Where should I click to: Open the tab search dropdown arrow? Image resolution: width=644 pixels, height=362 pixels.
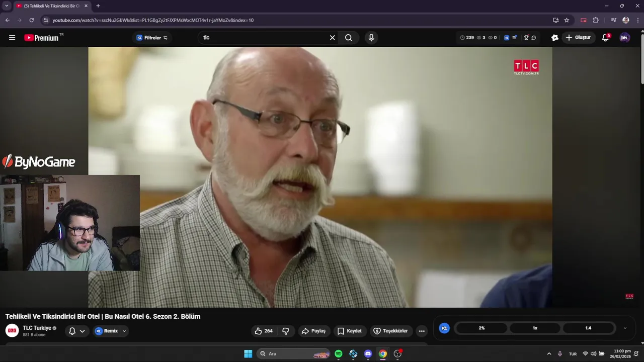(7, 6)
